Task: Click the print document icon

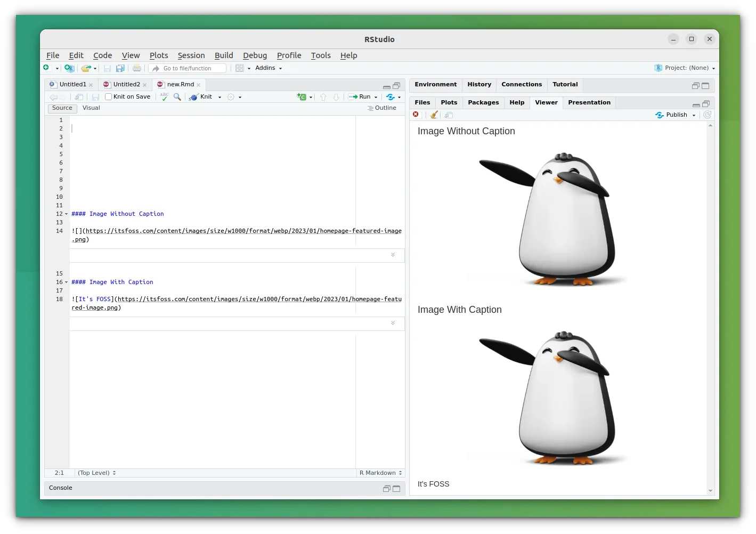Action: pyautogui.click(x=137, y=68)
